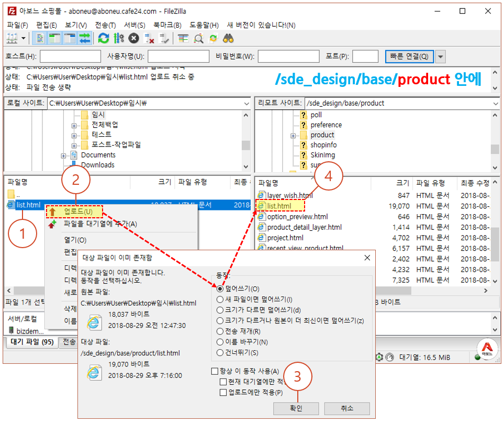The height and width of the screenshot is (423, 504).
Task: Click the 비밀번호(W) input field
Action: 288,57
